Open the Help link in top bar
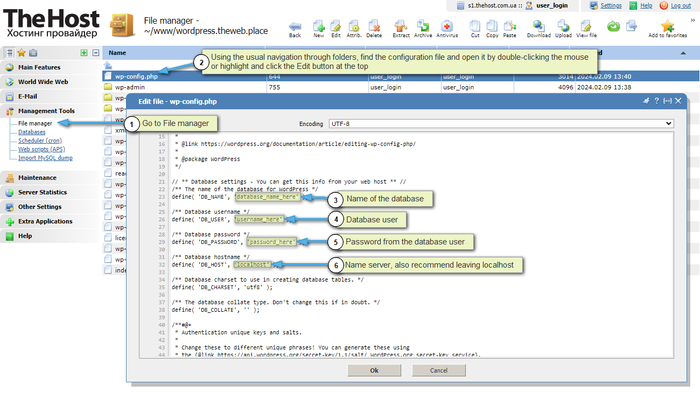The height and width of the screenshot is (399, 700). pyautogui.click(x=646, y=6)
